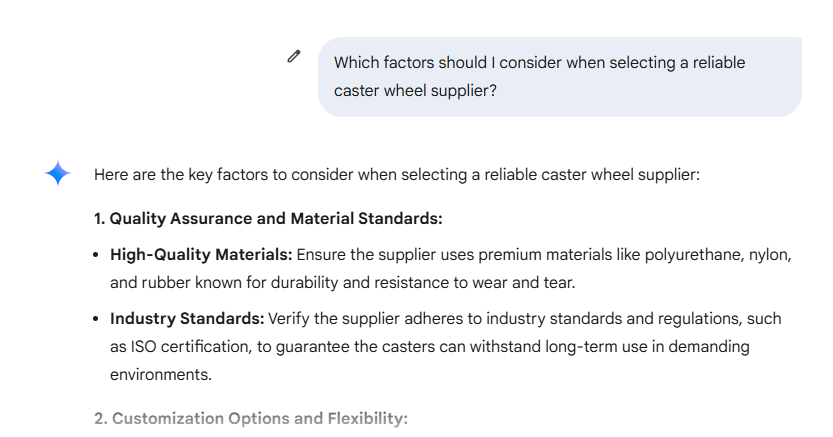Click the "Which factors should I consider" prompt line

539,63
